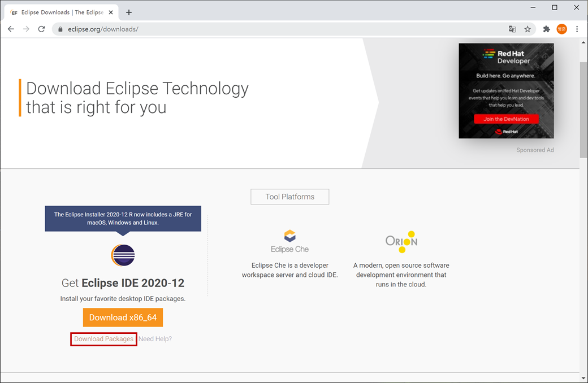The width and height of the screenshot is (588, 383).
Task: Reload the Eclipse downloads page
Action: (41, 29)
